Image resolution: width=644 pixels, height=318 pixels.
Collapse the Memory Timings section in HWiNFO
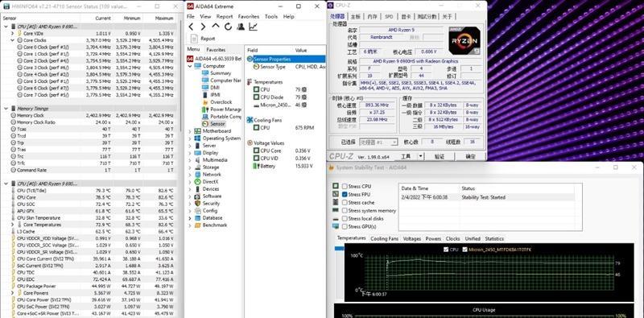click(x=6, y=109)
